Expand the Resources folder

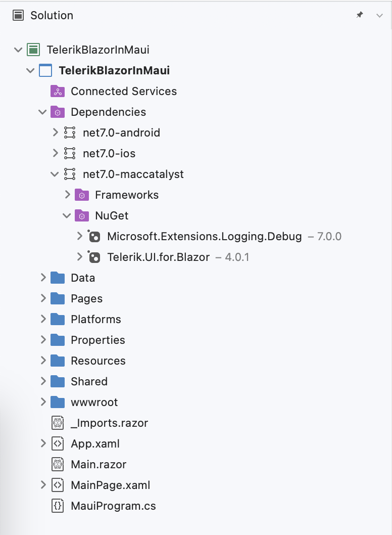(43, 361)
